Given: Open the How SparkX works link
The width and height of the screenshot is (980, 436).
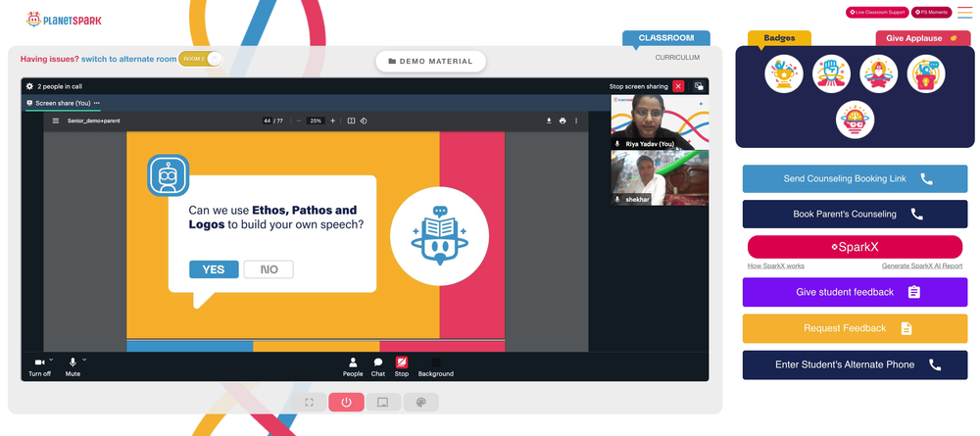Looking at the screenshot, I should coord(775,266).
